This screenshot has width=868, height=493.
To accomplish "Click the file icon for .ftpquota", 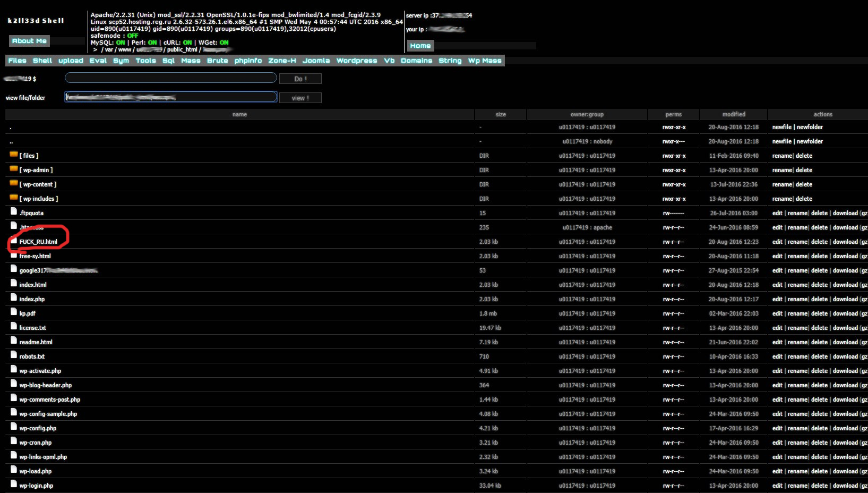I will pyautogui.click(x=14, y=212).
